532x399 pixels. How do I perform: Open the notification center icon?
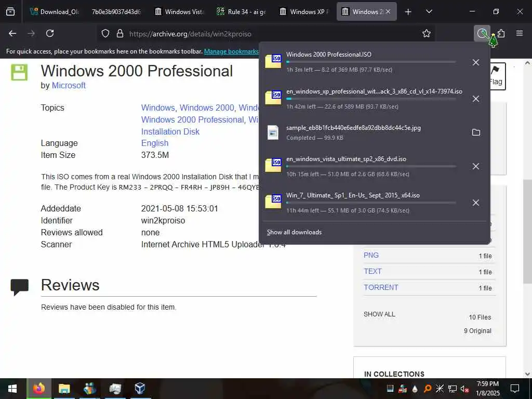[x=515, y=389]
